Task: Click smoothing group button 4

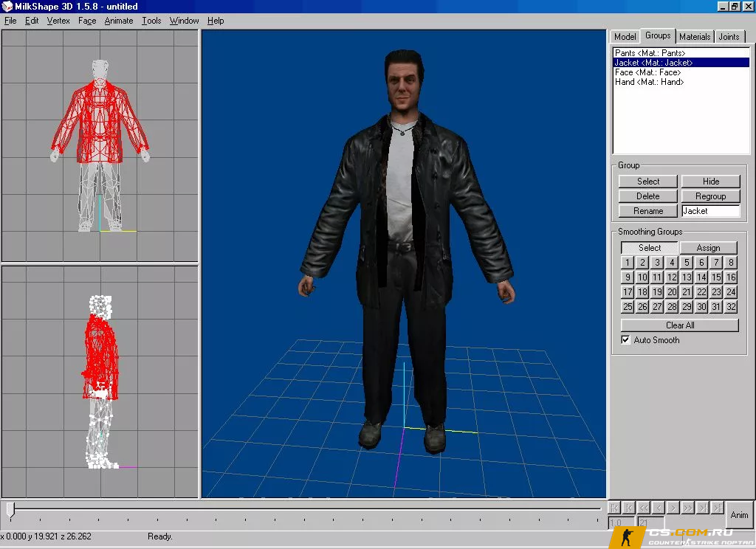Action: click(672, 263)
